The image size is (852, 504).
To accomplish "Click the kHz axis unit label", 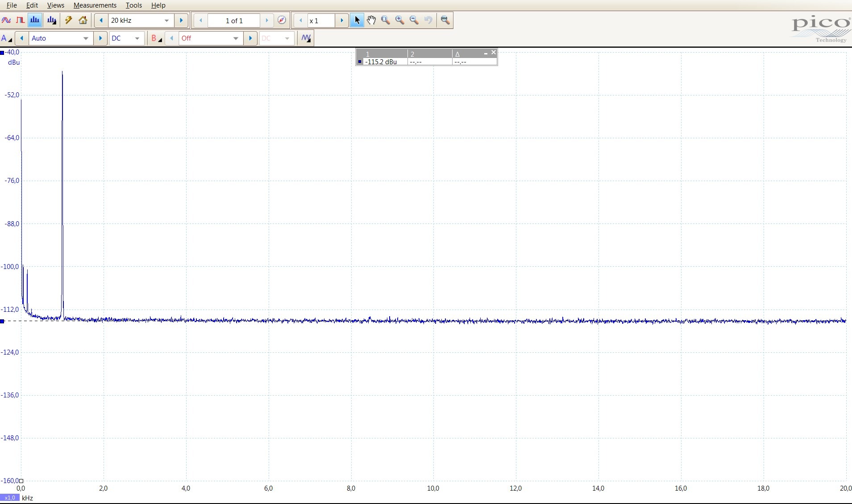I will (x=27, y=498).
